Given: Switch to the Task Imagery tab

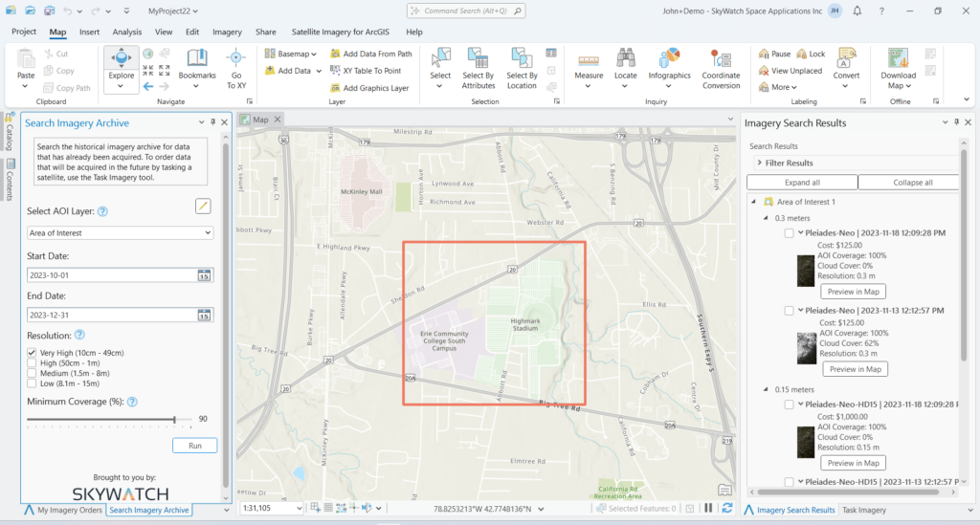Looking at the screenshot, I should tap(863, 511).
